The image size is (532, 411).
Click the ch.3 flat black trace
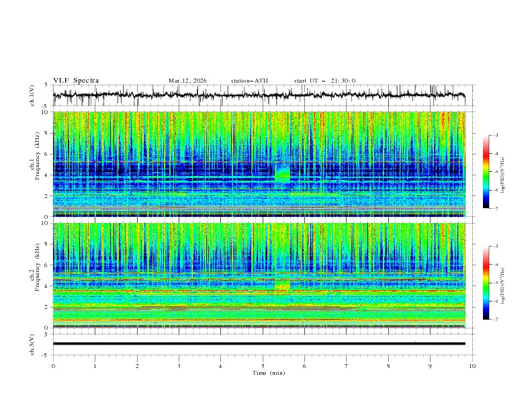[x=259, y=344]
